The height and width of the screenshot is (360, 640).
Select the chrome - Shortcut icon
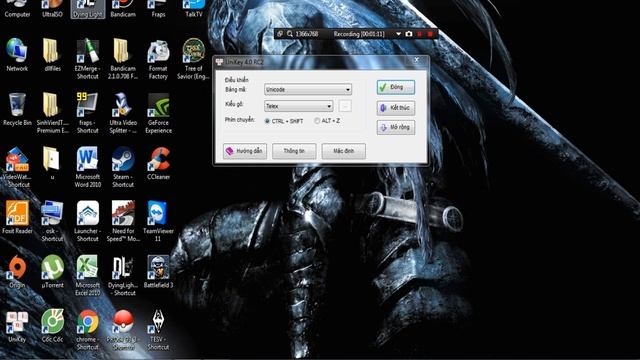click(x=87, y=330)
